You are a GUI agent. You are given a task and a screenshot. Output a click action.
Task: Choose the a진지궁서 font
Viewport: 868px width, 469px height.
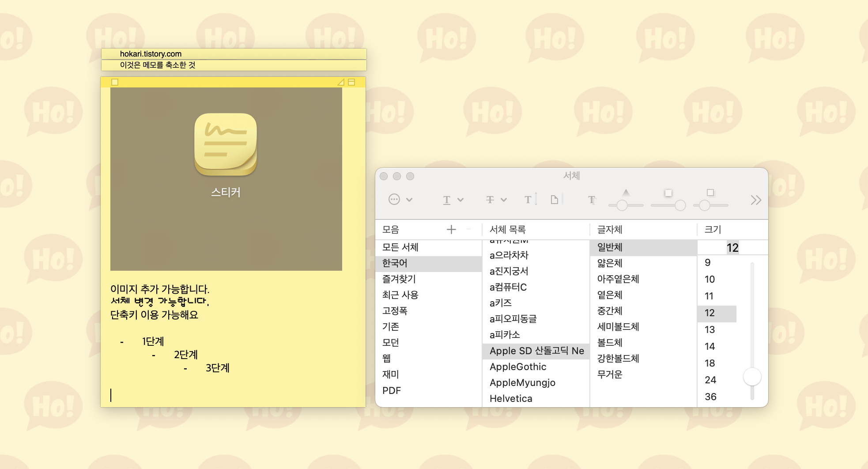point(536,271)
